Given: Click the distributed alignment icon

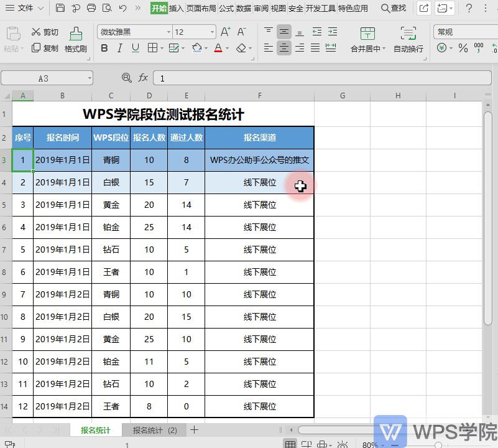Looking at the screenshot, I should [331, 48].
